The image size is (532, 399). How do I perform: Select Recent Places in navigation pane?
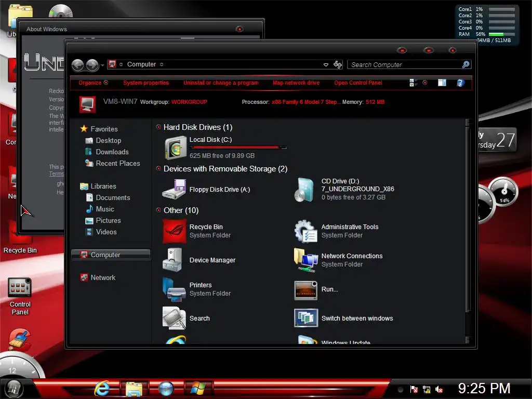click(112, 163)
